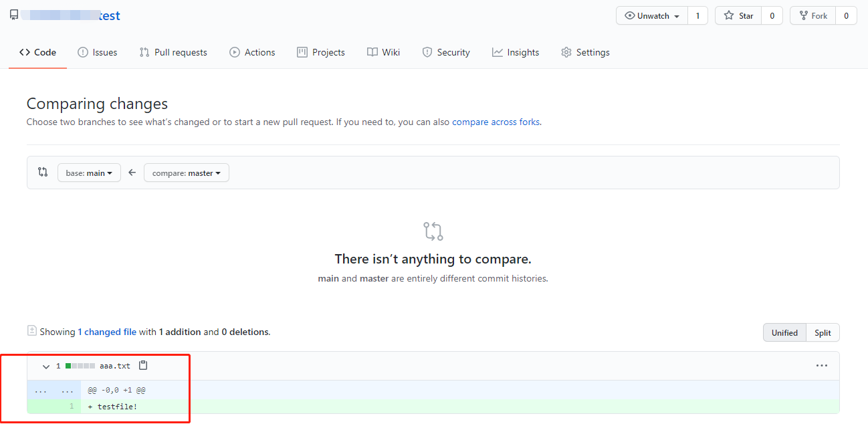Select the Unified diff view

[784, 332]
